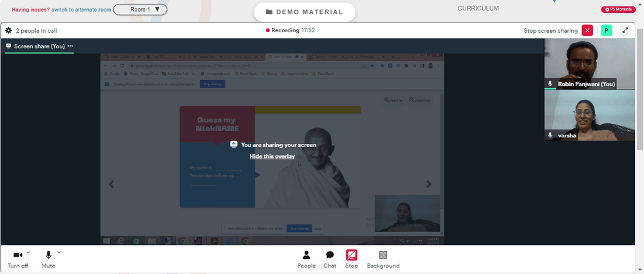This screenshot has height=274, width=644.
Task: Click Internet Explorer icon in shared taskbar
Action: click(x=121, y=240)
